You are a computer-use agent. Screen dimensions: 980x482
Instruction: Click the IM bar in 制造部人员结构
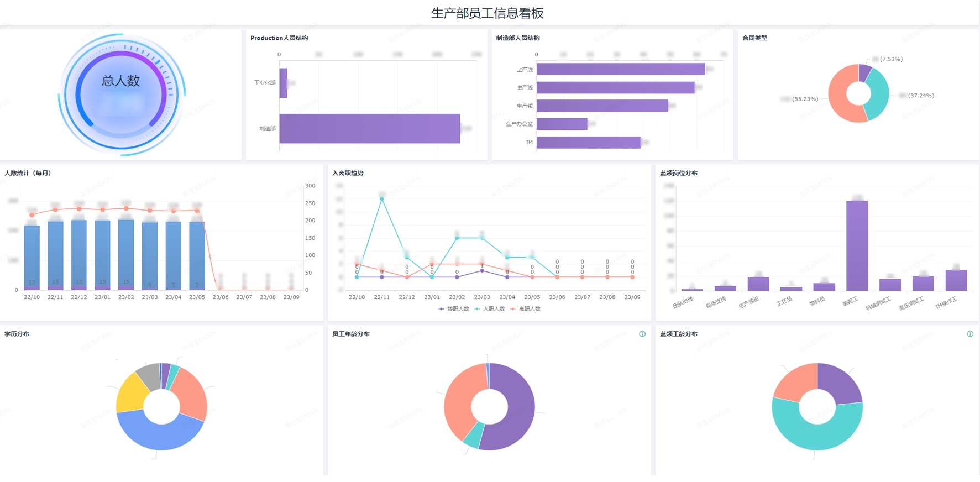pos(588,143)
